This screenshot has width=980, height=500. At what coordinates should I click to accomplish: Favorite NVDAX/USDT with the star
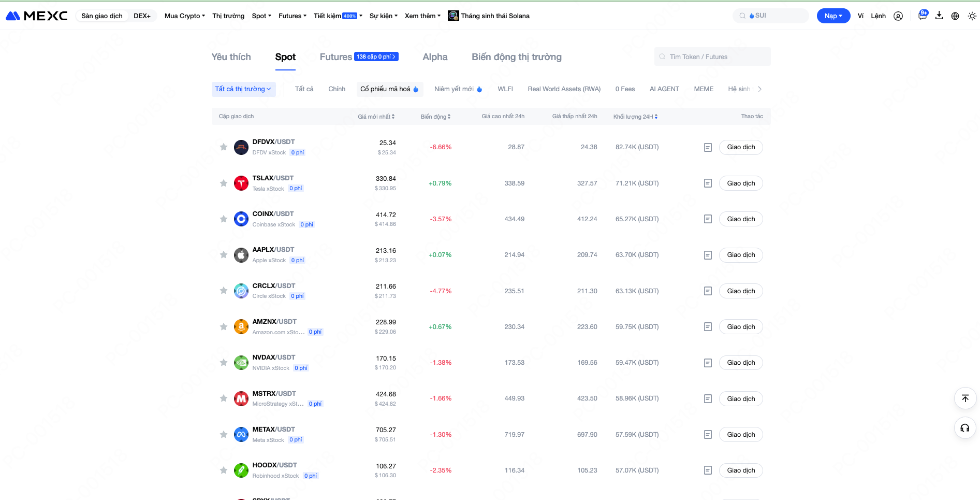pos(224,363)
